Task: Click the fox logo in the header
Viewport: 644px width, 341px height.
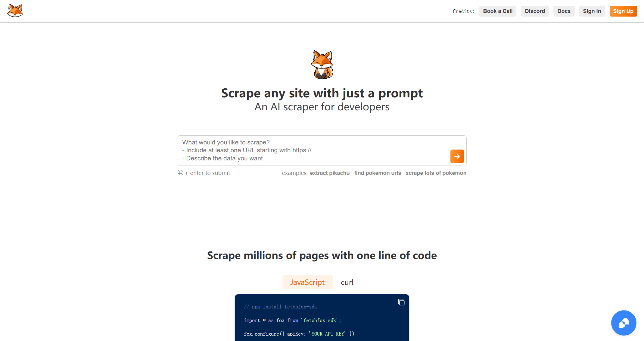Action: pyautogui.click(x=15, y=11)
